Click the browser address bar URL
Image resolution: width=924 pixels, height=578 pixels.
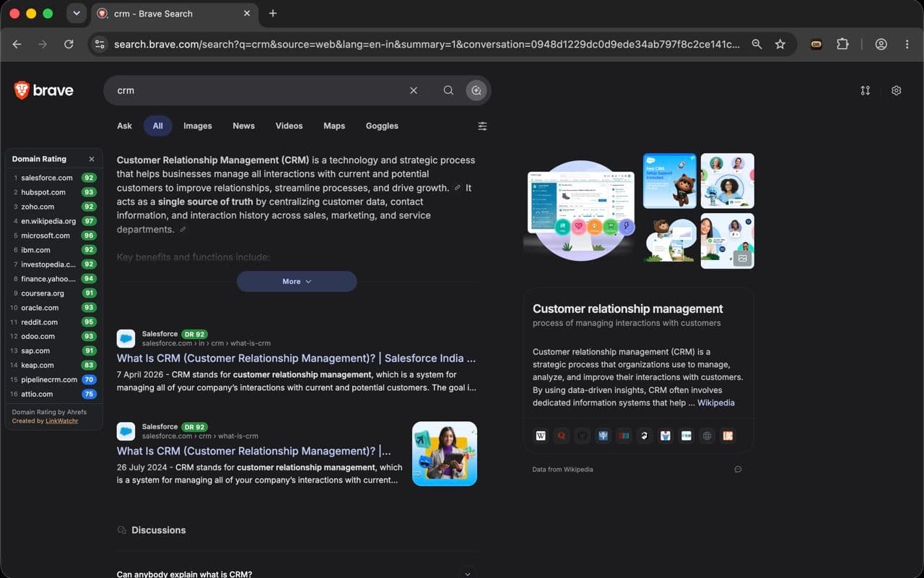point(426,44)
